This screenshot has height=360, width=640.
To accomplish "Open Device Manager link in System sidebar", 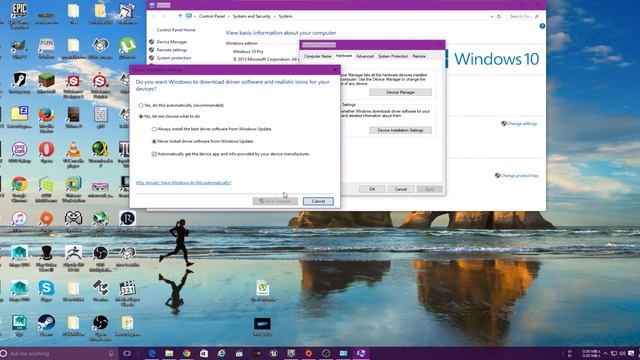I will pyautogui.click(x=172, y=42).
